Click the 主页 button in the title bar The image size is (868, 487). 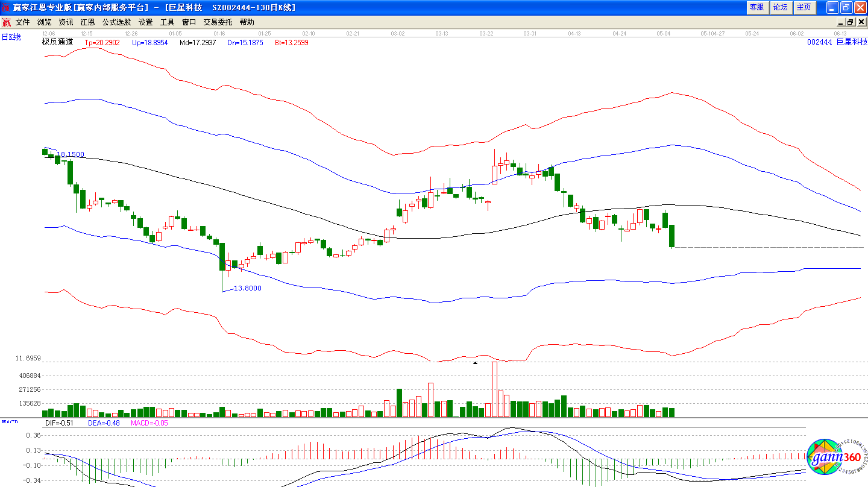click(x=804, y=7)
